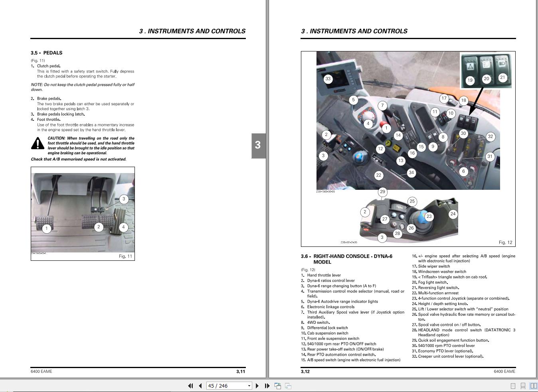This screenshot has height=392, width=538.
Task: Click the '3.6 - RIGHT-HAND CONSOLE - DYNA-6 MODEL' heading
Action: tap(346, 259)
